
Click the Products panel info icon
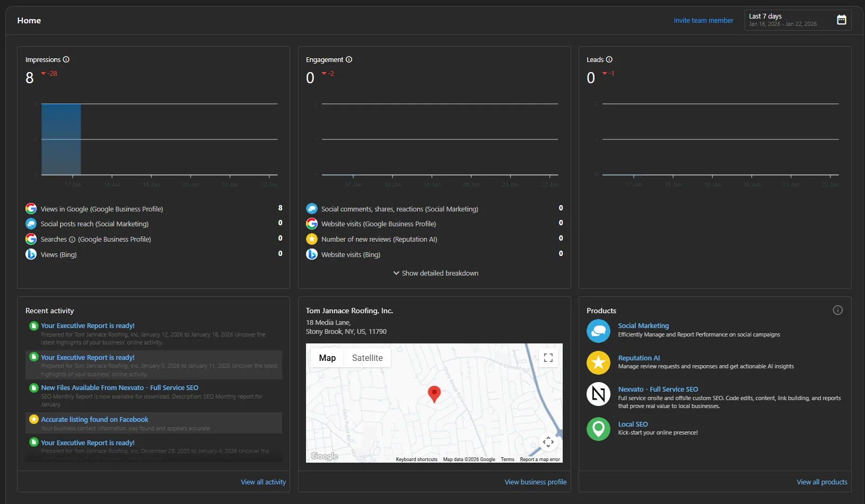[837, 310]
